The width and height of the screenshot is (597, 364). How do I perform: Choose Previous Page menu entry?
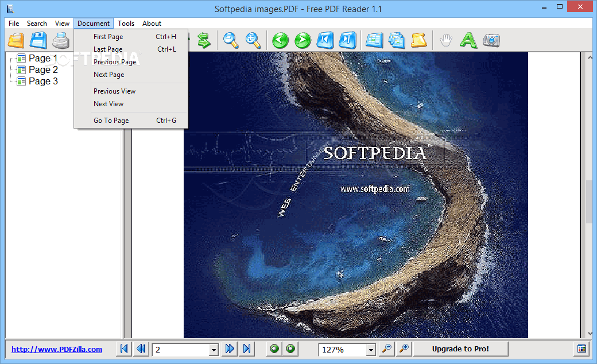coord(131,61)
